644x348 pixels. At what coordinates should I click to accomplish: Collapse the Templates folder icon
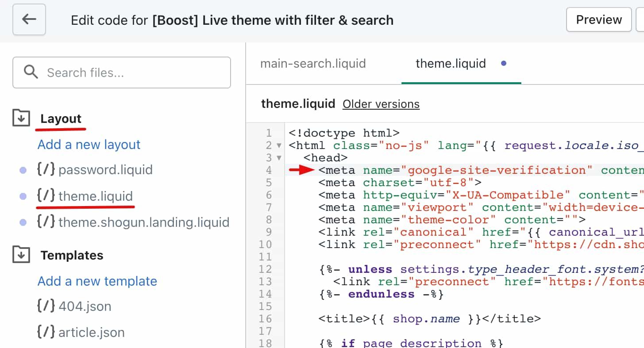pyautogui.click(x=21, y=255)
